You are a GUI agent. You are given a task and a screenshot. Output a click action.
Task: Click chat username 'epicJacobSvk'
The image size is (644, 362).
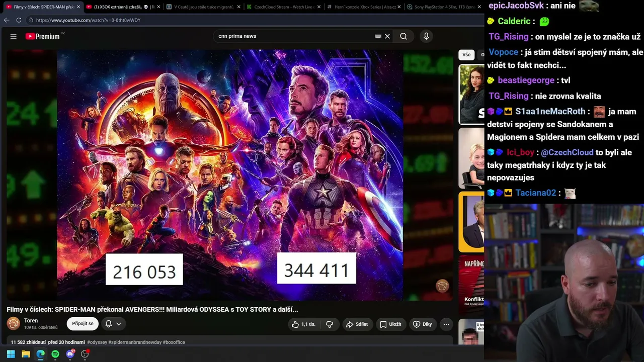point(516,6)
